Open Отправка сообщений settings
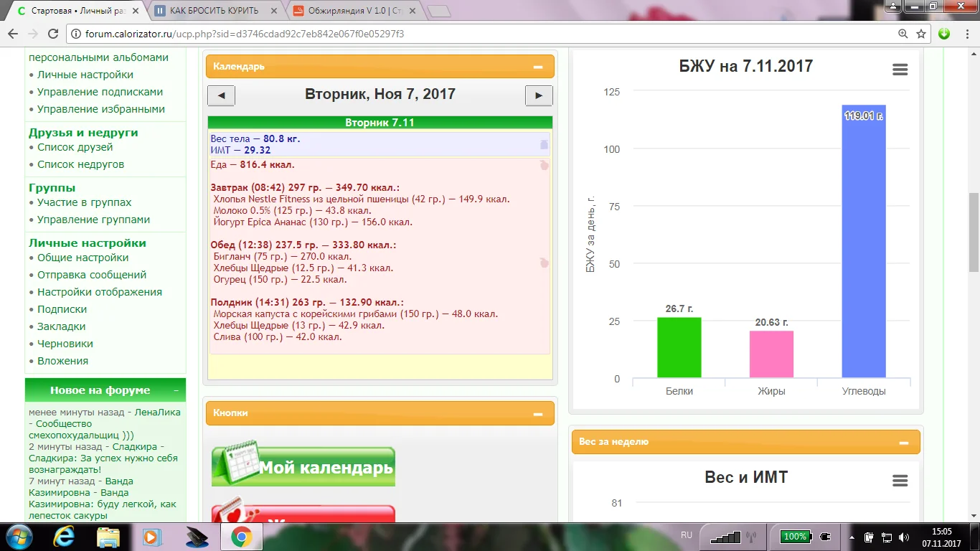This screenshot has height=551, width=980. point(92,275)
